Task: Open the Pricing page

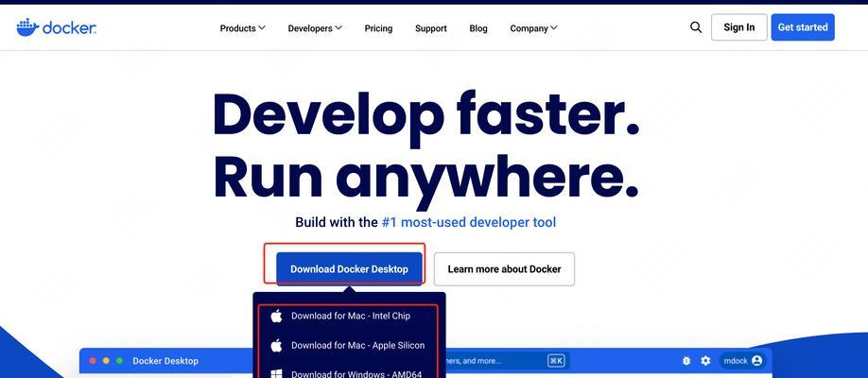Action: (x=378, y=28)
